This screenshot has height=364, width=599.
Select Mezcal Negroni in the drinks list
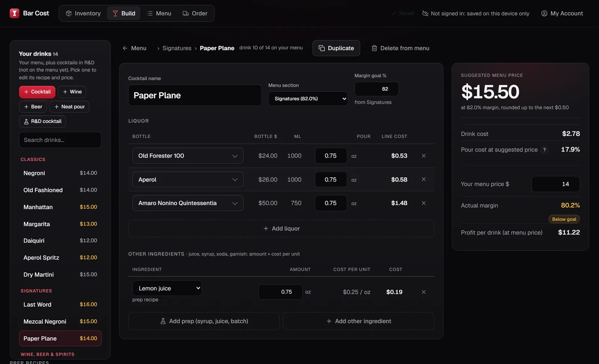[x=60, y=321]
